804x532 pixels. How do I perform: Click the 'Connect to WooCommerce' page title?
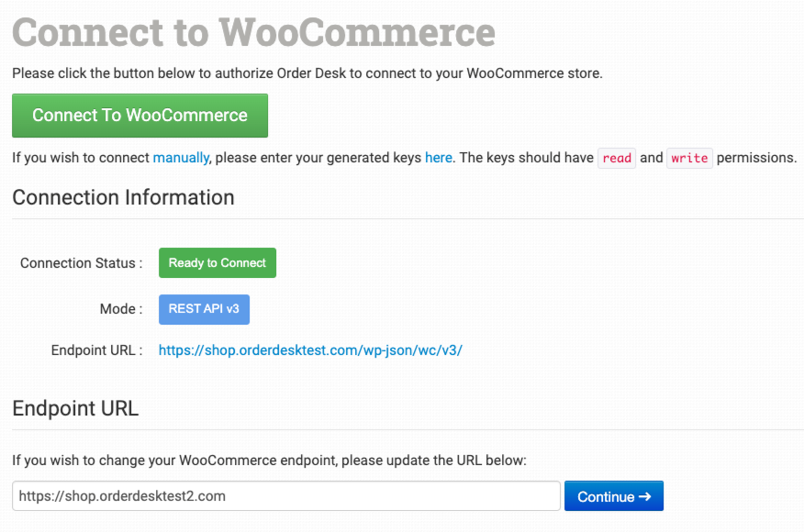click(253, 33)
